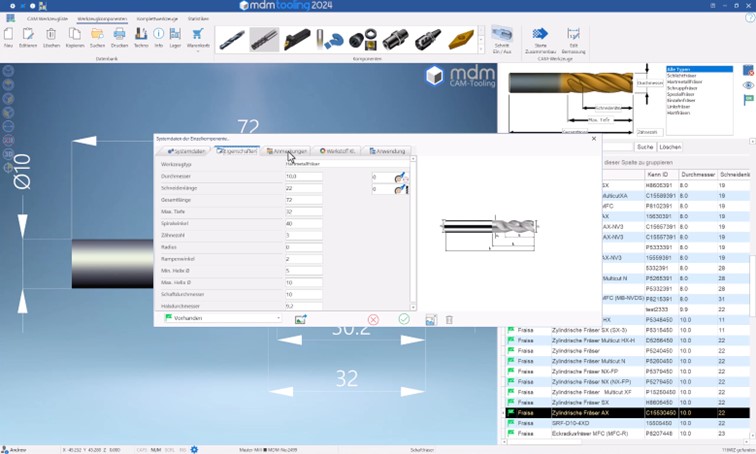Expand the component gallery dropdown arrow
This screenshot has height=454, width=756.
[481, 50]
